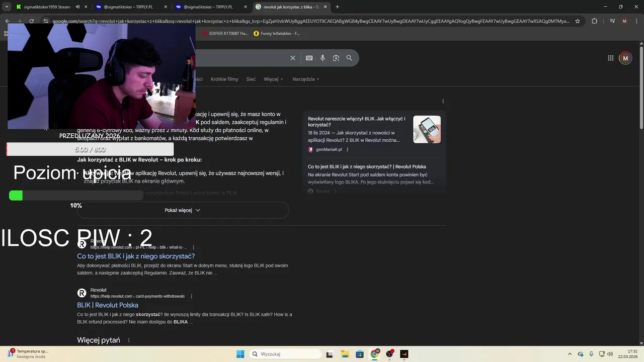Open the tab search dropdown arrow
Screen dimensions: 644x362
pyautogui.click(x=7, y=7)
